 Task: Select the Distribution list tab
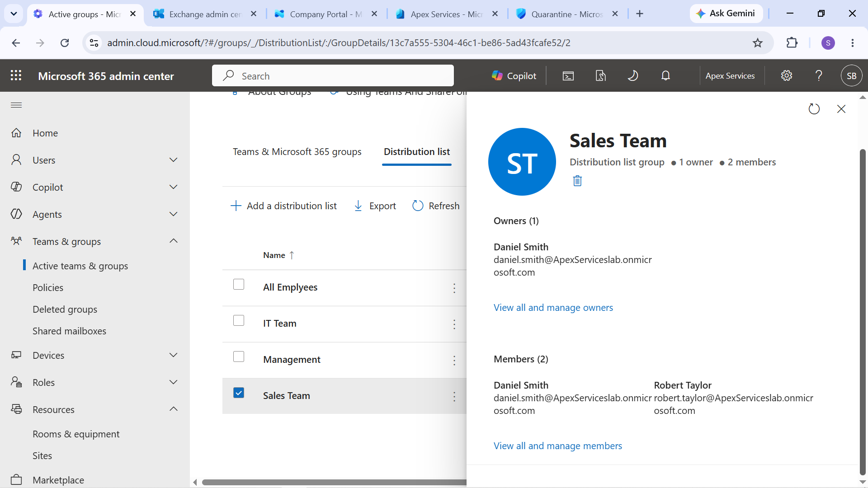417,152
